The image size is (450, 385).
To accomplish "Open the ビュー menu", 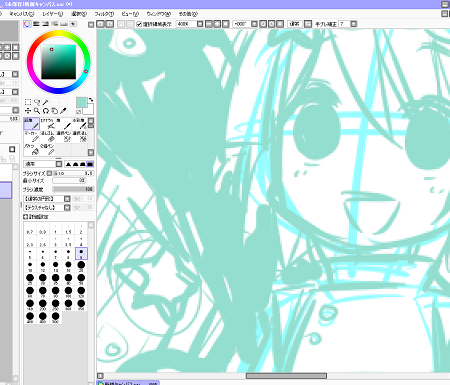I will point(130,14).
